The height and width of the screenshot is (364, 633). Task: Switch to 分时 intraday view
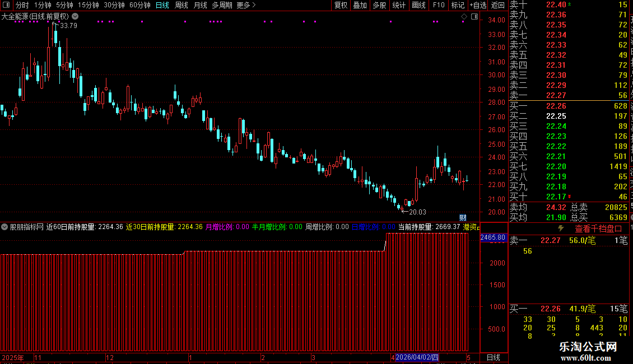tap(22, 5)
